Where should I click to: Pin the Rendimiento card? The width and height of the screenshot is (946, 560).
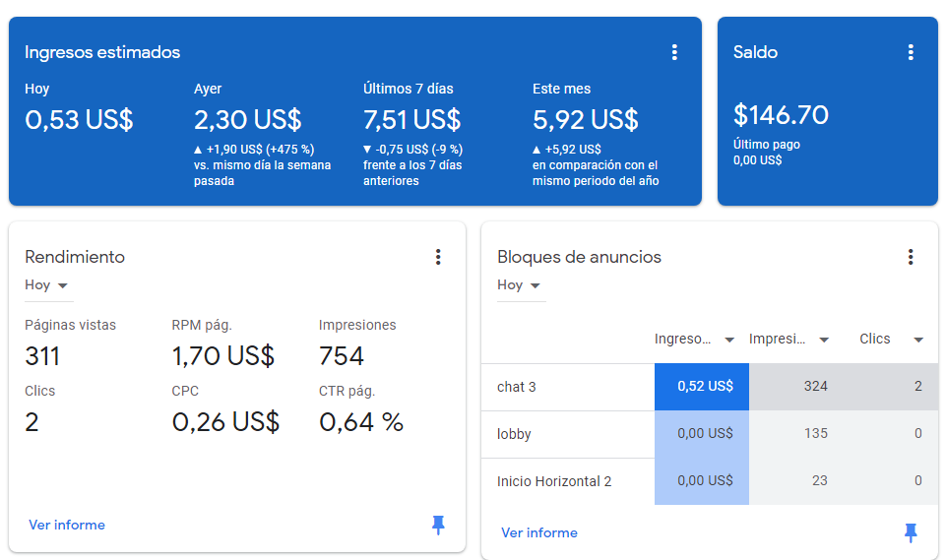point(439,525)
